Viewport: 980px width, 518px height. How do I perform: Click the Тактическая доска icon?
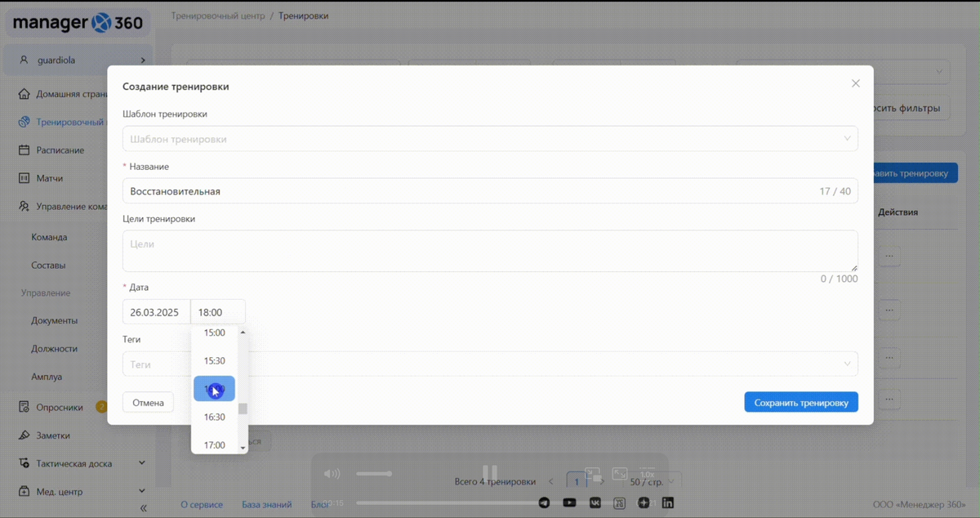pos(24,463)
